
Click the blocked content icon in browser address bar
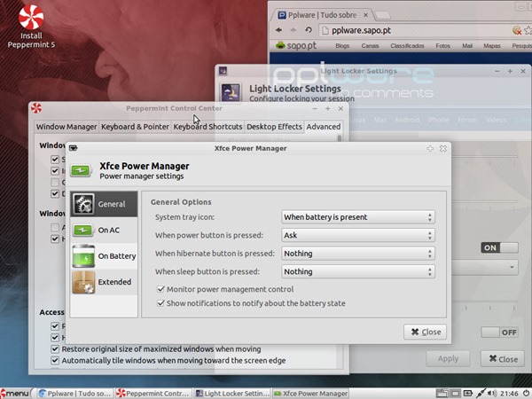click(x=517, y=30)
